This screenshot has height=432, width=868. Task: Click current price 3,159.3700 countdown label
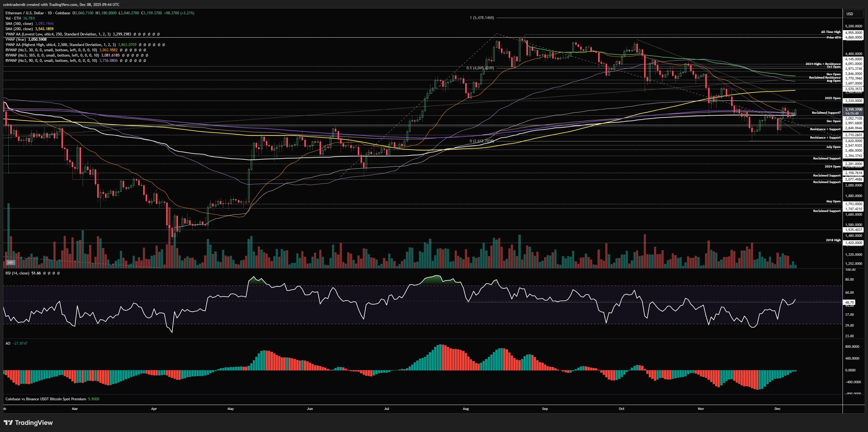point(853,111)
